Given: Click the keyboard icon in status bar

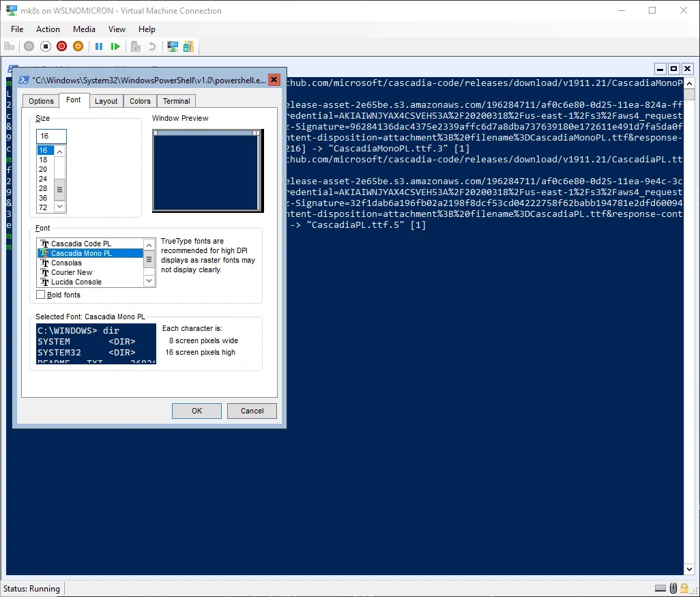Looking at the screenshot, I should click(660, 588).
